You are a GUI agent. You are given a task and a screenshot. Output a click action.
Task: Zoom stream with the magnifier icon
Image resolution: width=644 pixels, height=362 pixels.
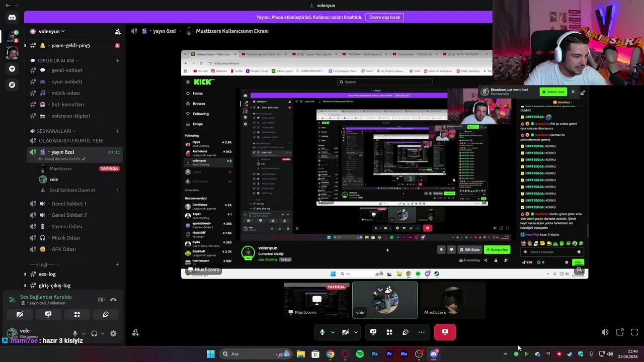tap(579, 270)
